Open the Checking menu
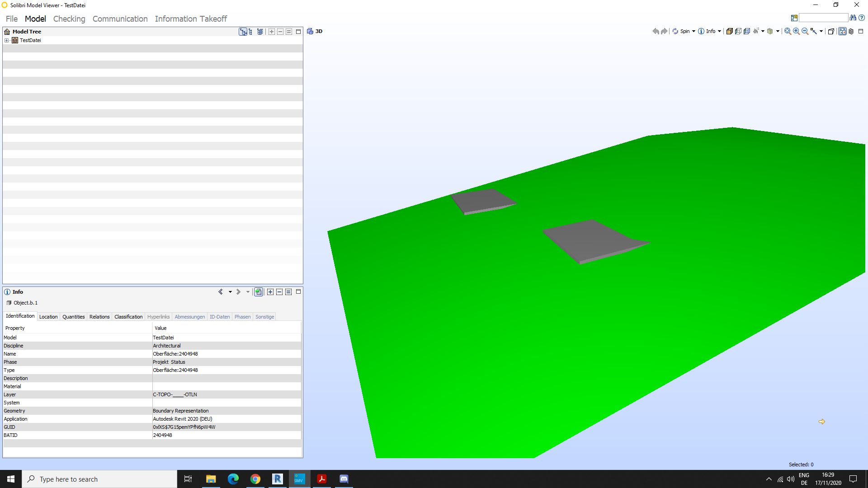The width and height of the screenshot is (868, 488). (x=69, y=19)
